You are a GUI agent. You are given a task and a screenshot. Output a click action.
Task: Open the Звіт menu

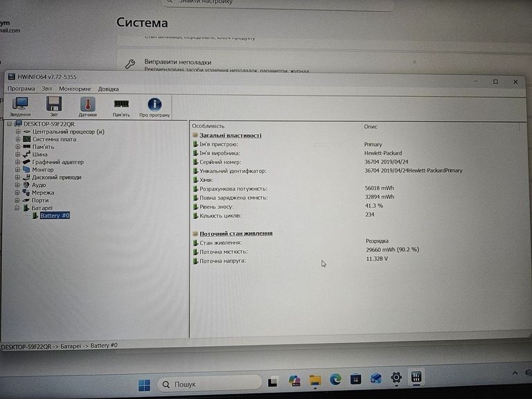(47, 89)
